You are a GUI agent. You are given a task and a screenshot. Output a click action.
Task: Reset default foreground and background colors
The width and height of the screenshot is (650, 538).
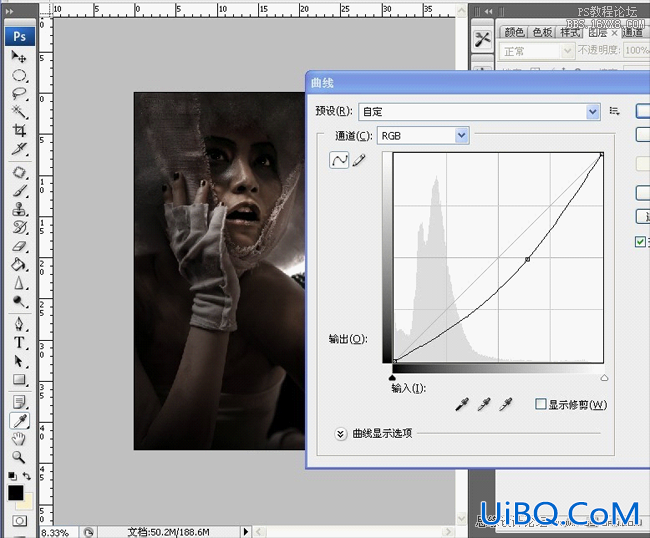coord(12,476)
